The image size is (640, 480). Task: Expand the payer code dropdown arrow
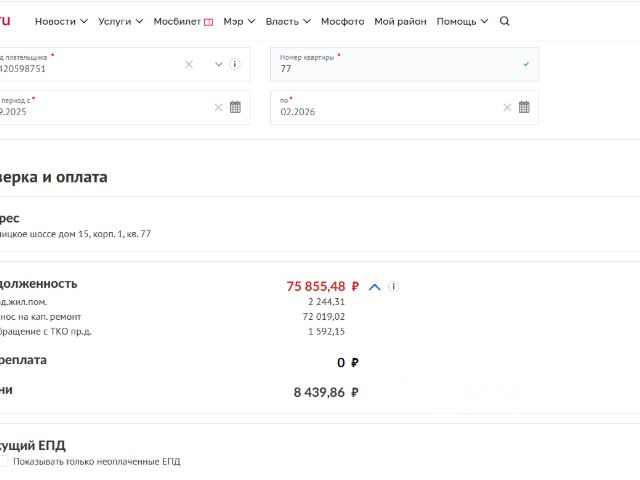click(219, 64)
